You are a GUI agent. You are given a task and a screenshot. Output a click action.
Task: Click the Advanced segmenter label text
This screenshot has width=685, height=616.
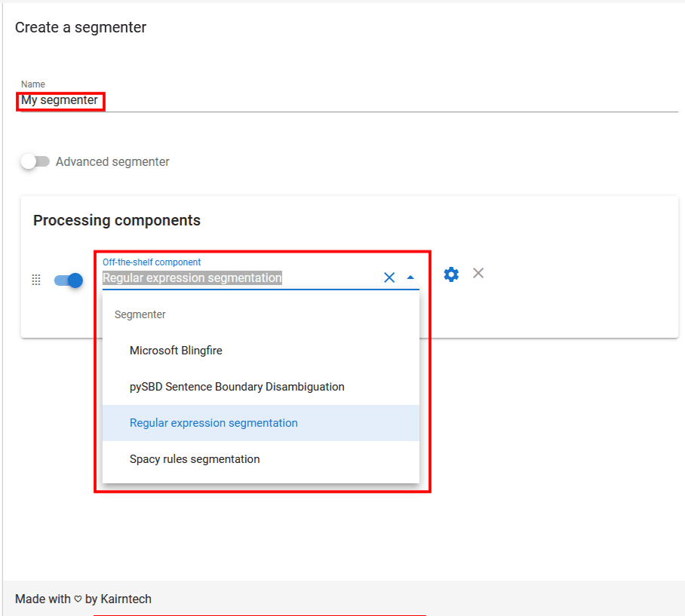(x=112, y=161)
